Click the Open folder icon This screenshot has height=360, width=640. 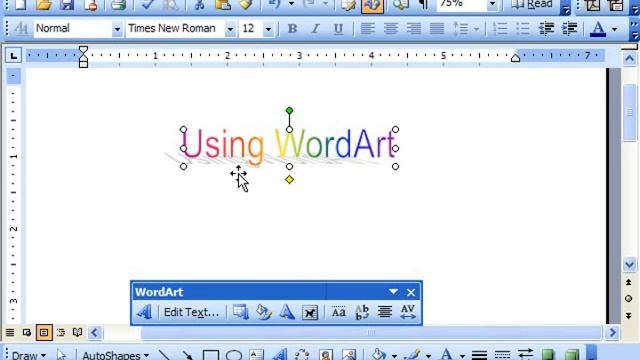coord(44,5)
